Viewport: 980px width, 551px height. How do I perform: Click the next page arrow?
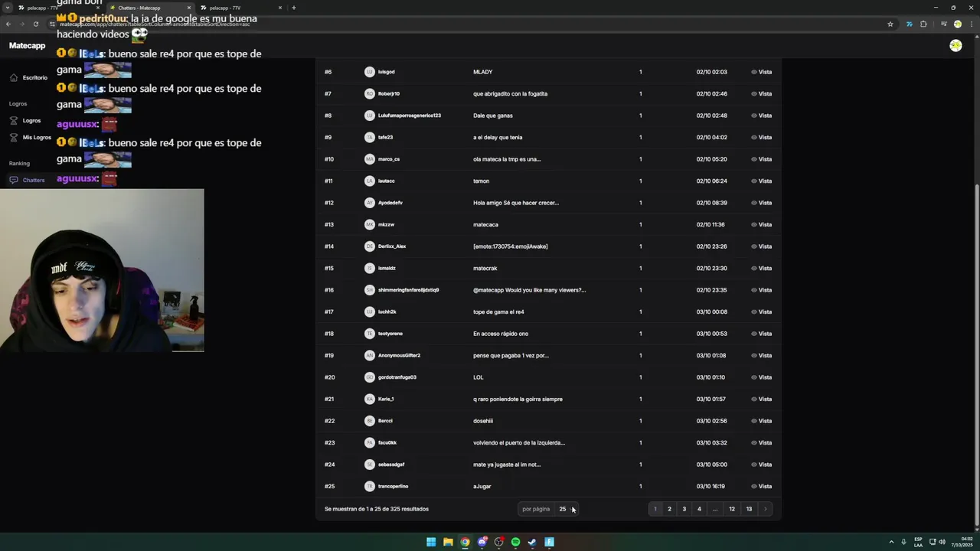(x=765, y=509)
